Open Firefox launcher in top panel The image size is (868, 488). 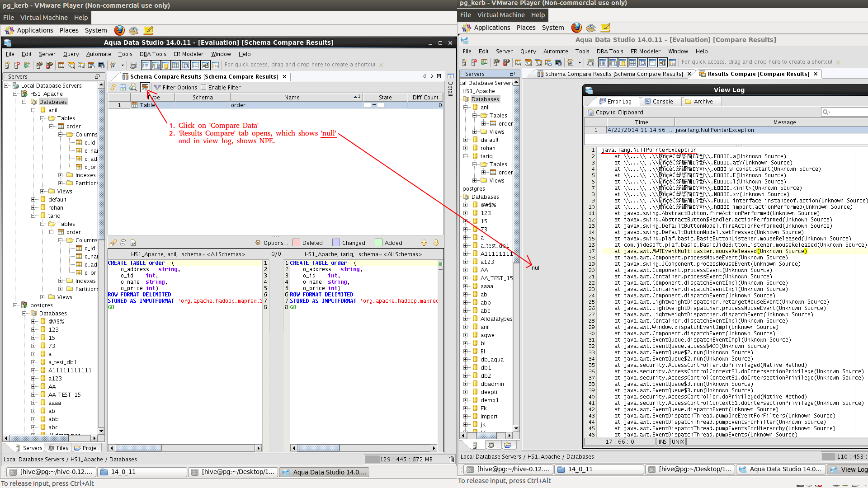pyautogui.click(x=119, y=30)
